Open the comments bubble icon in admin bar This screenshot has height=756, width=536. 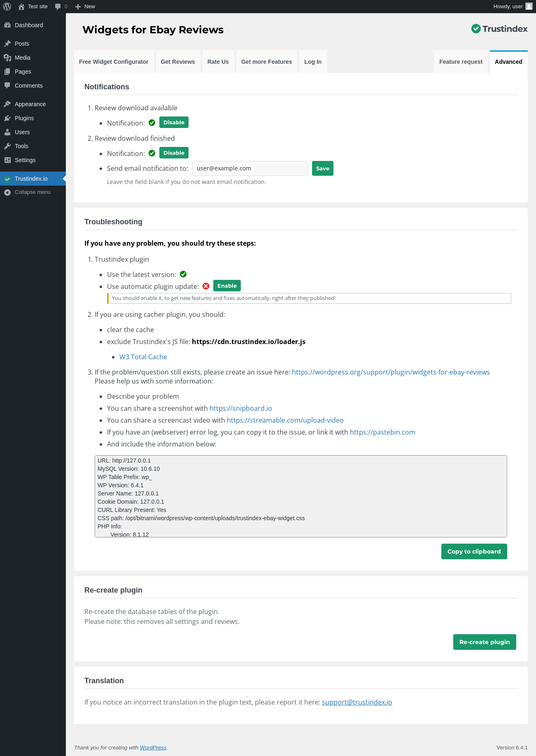[x=58, y=7]
